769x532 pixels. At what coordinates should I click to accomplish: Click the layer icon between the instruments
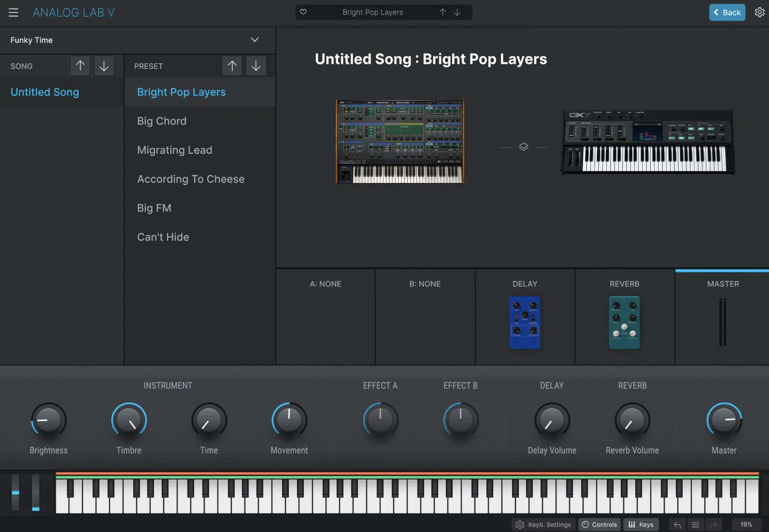523,147
